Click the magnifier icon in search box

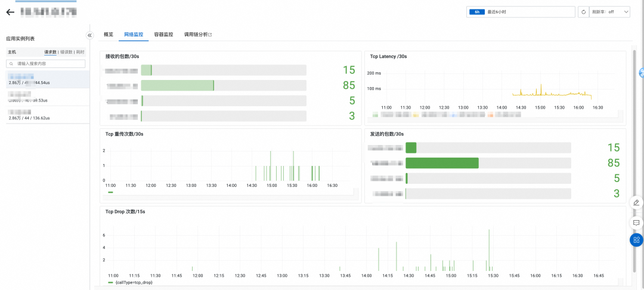tap(11, 64)
